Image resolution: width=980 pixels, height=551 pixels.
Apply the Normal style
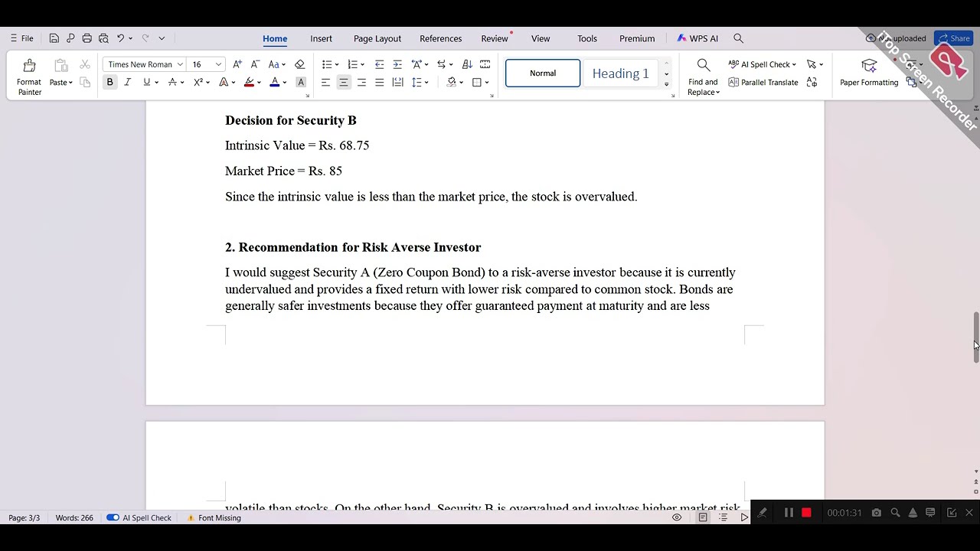(543, 73)
